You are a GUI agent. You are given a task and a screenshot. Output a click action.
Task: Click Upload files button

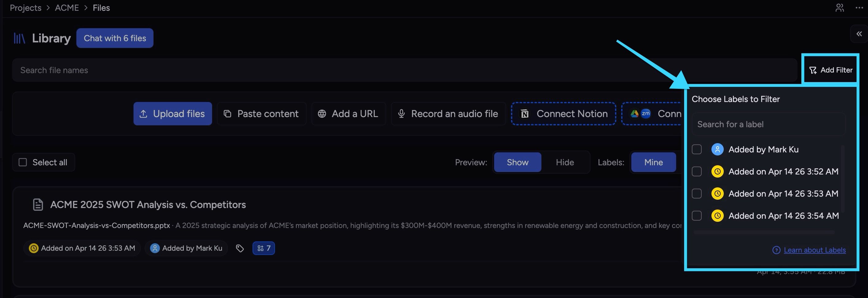pyautogui.click(x=172, y=114)
